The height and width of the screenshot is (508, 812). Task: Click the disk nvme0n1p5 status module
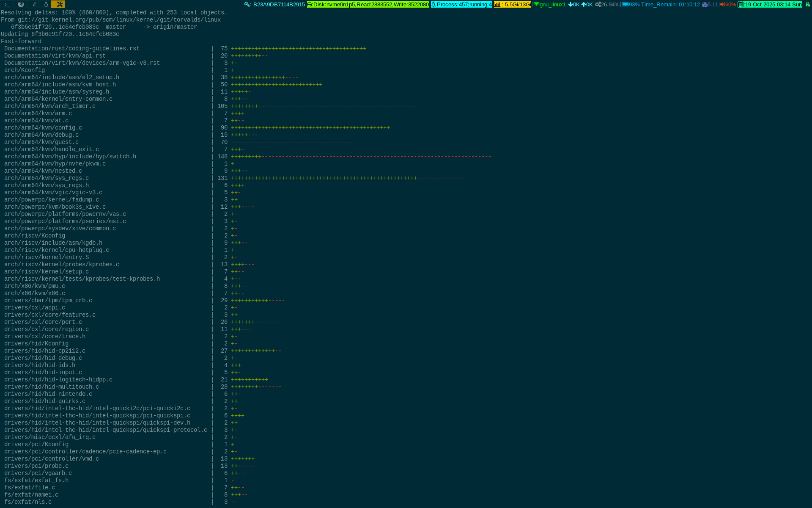click(x=368, y=4)
